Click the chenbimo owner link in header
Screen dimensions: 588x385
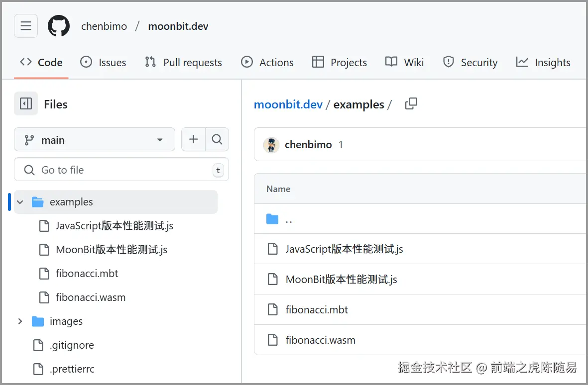tap(104, 26)
